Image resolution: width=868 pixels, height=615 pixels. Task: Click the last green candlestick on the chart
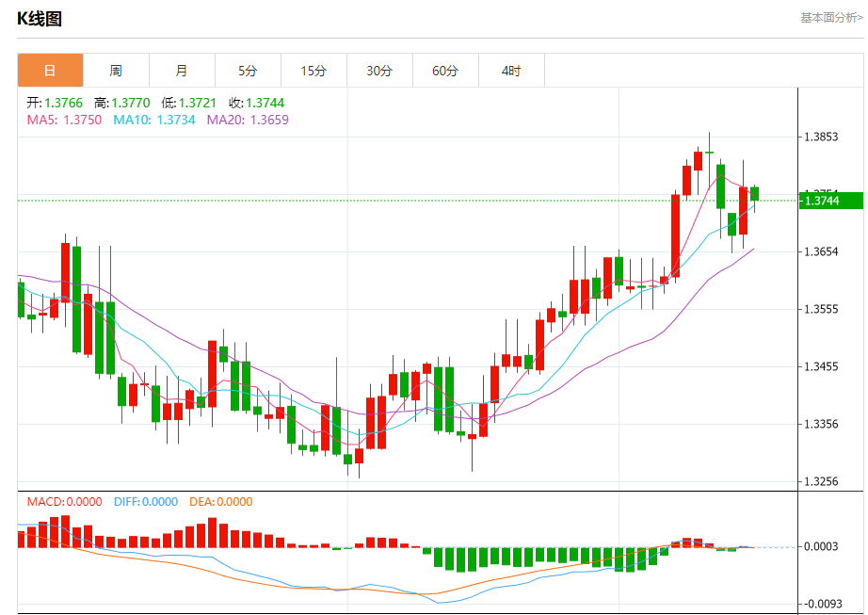click(754, 194)
